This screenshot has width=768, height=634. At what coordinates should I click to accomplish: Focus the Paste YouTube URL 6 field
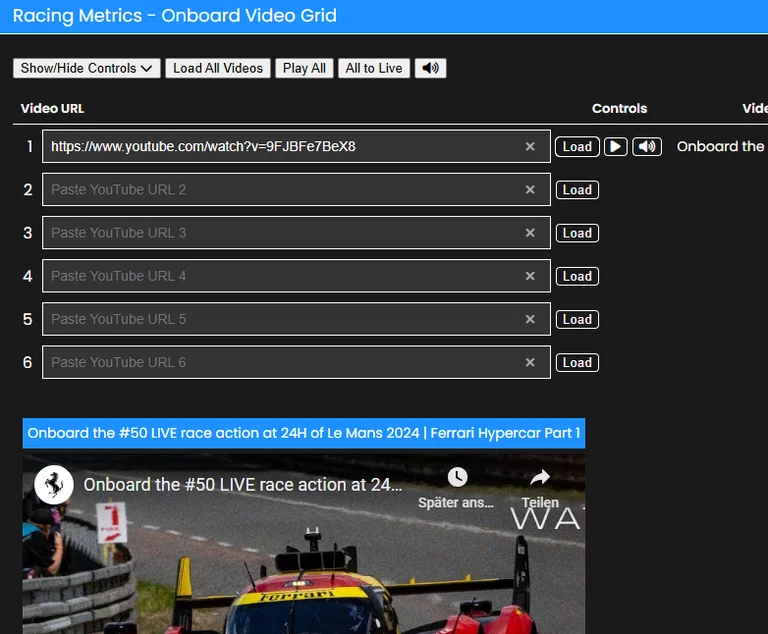tap(296, 362)
